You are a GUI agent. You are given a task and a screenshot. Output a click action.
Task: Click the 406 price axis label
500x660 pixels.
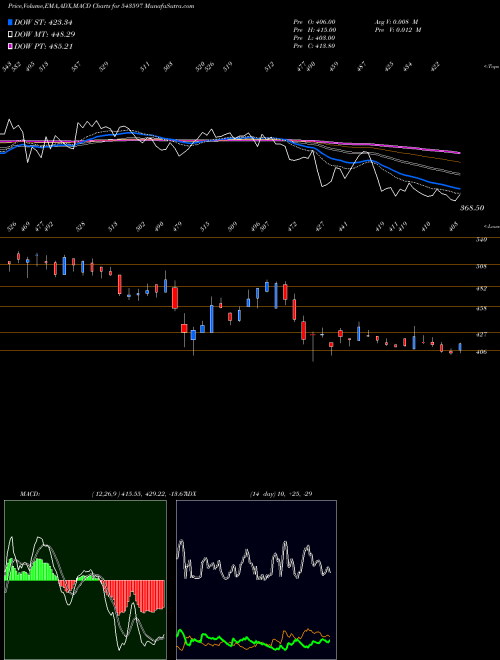coord(481,352)
